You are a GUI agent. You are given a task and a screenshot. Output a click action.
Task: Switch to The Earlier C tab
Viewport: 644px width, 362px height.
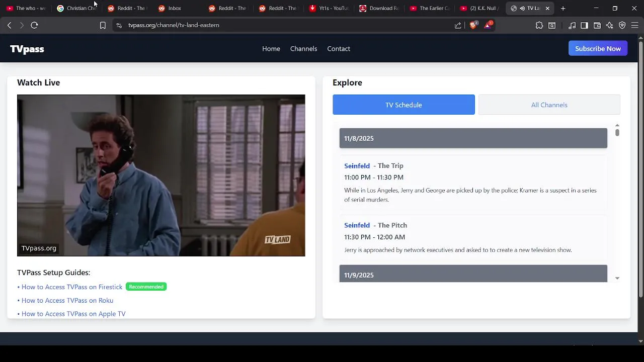(x=430, y=8)
